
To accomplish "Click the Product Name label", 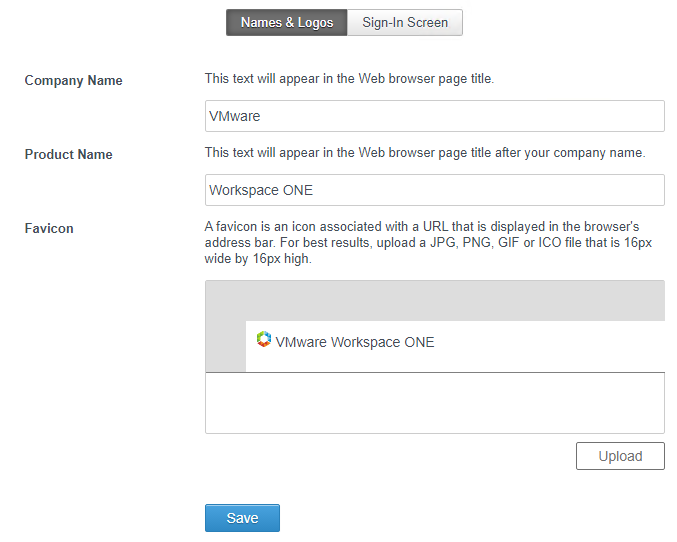I will point(68,155).
